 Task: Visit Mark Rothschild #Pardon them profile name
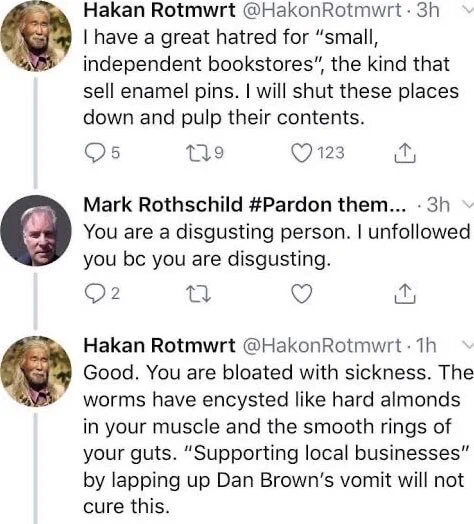245,204
